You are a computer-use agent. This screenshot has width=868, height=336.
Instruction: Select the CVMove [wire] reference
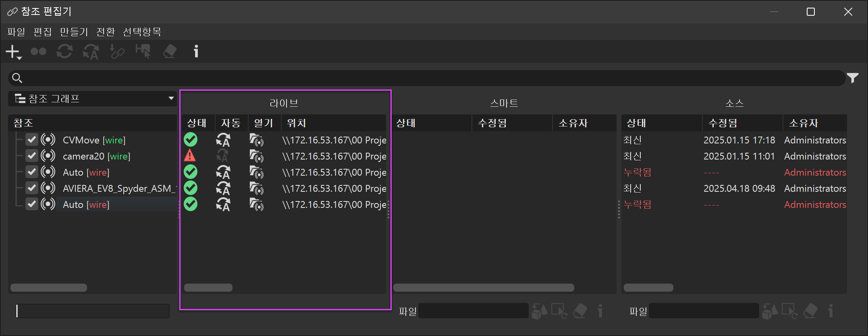[94, 140]
